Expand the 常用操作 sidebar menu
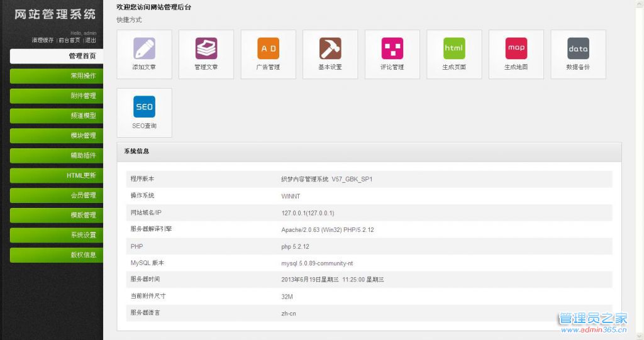This screenshot has width=644, height=340. point(57,76)
